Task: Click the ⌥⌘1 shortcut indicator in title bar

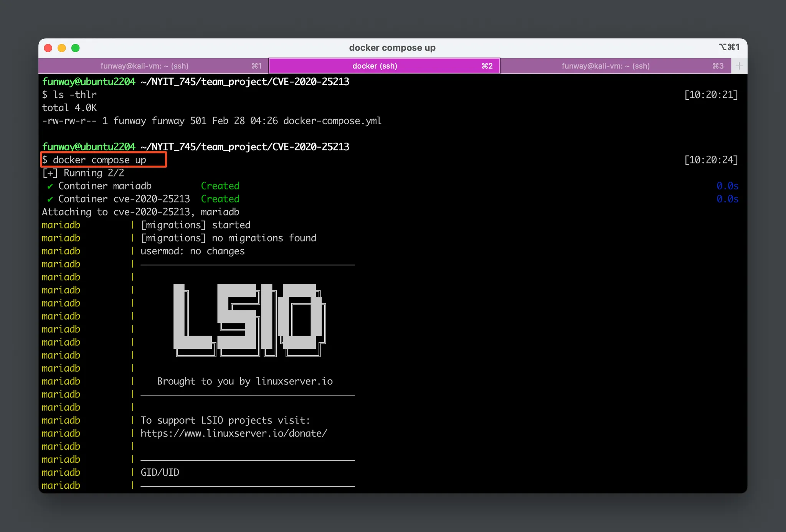Action: pyautogui.click(x=729, y=47)
